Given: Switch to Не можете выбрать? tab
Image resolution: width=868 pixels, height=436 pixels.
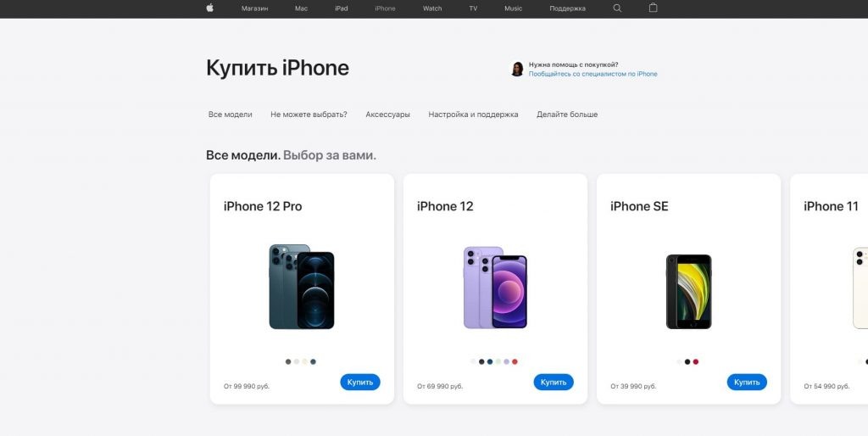Looking at the screenshot, I should [309, 115].
